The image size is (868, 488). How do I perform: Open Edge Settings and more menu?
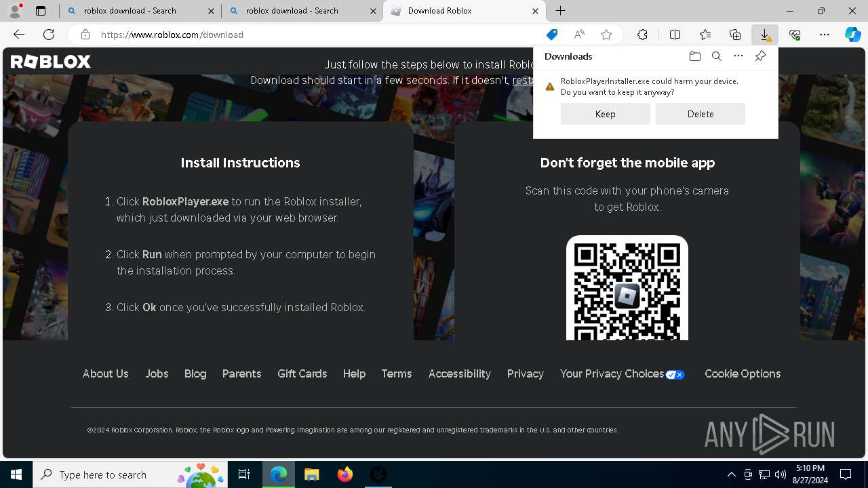[x=825, y=35]
